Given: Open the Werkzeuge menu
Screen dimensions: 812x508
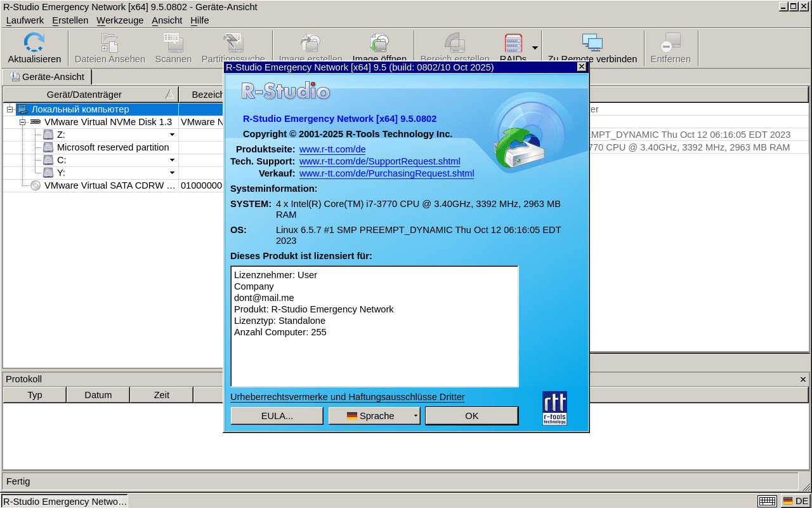Looking at the screenshot, I should coord(120,20).
